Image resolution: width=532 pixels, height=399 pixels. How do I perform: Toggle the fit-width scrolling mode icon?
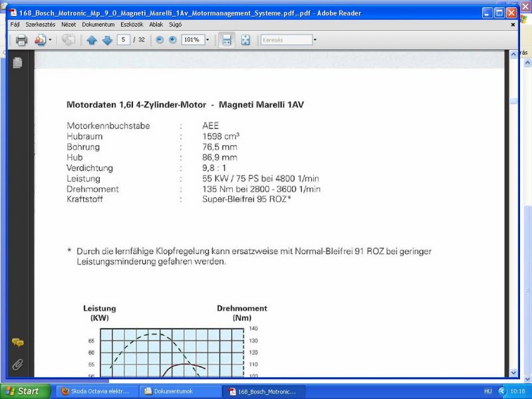click(x=227, y=40)
